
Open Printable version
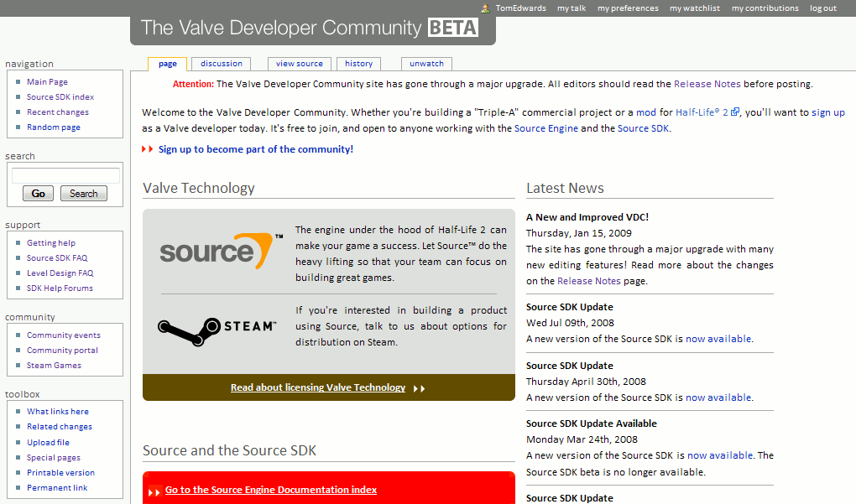(60, 473)
